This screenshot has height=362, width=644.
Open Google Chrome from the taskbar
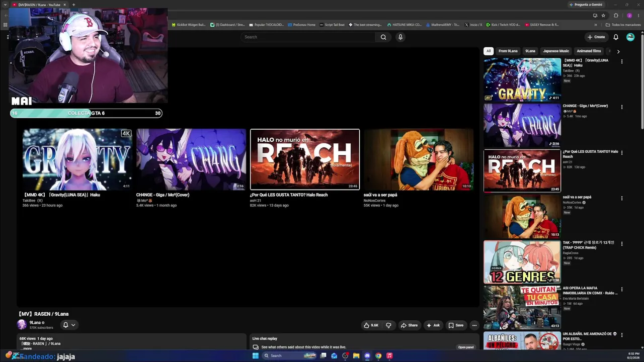[378, 356]
